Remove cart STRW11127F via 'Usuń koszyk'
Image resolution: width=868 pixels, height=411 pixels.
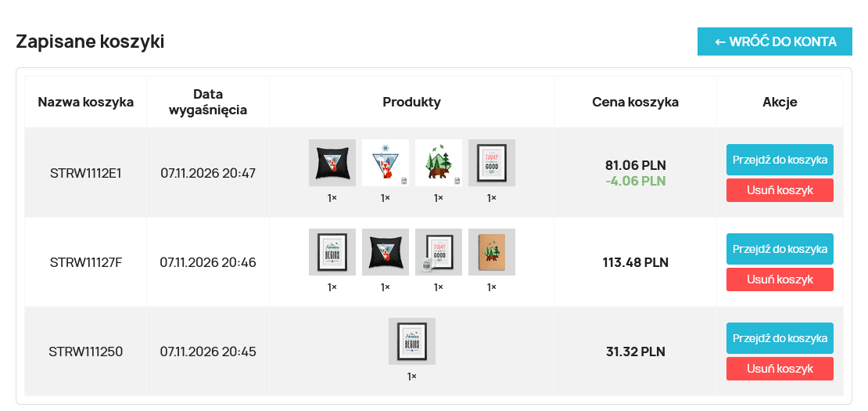pyautogui.click(x=780, y=279)
